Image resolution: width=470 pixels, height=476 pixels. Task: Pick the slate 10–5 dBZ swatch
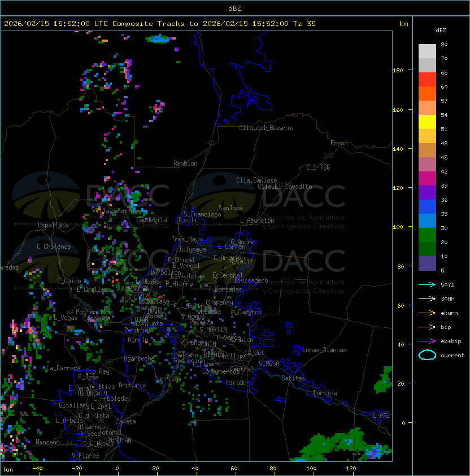(x=427, y=263)
